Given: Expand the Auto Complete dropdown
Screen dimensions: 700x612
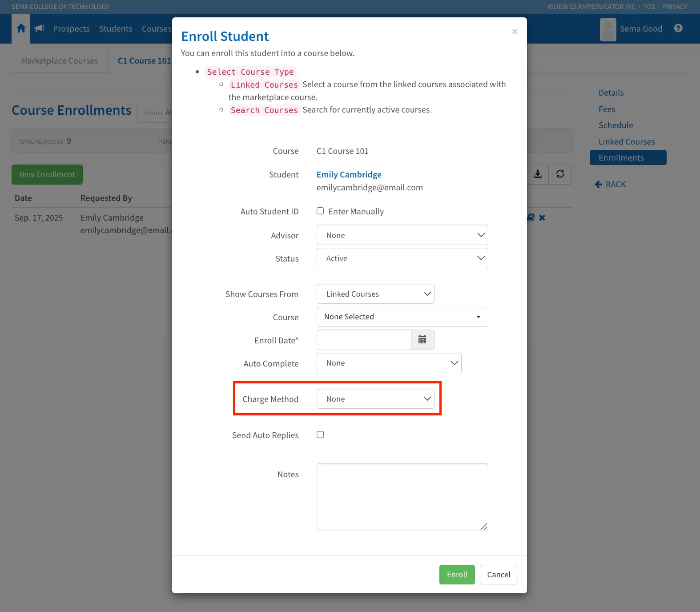Looking at the screenshot, I should 389,363.
